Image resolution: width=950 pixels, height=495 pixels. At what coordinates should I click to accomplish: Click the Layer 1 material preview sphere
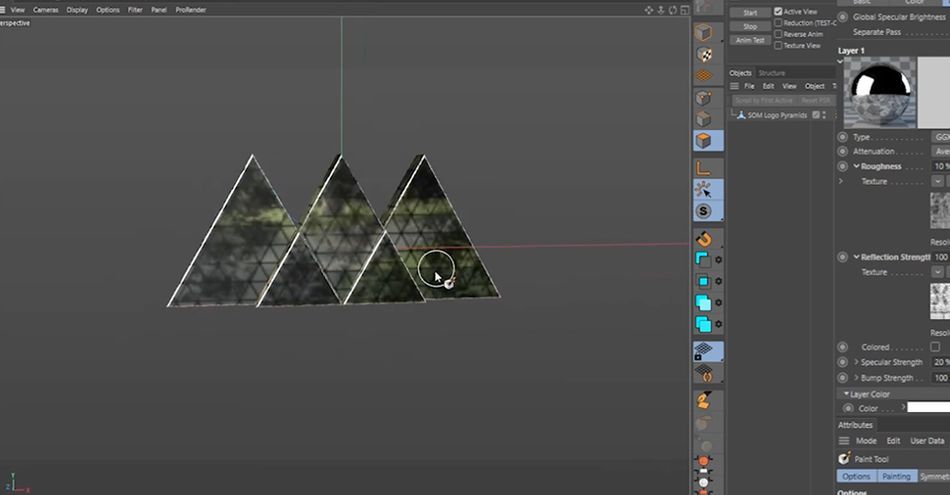pyautogui.click(x=880, y=93)
